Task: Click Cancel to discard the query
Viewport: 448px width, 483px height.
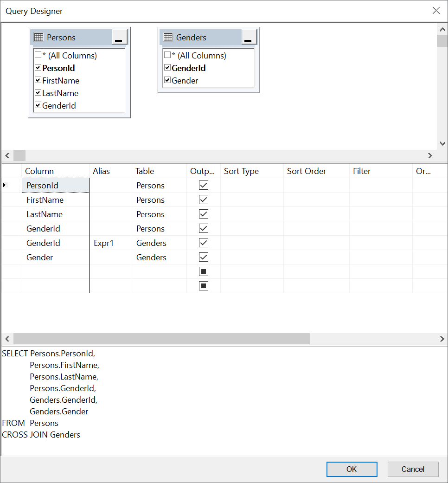Action: 413,469
